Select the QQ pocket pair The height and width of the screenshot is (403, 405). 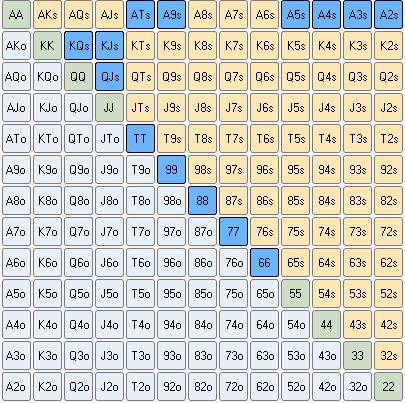tap(78, 76)
